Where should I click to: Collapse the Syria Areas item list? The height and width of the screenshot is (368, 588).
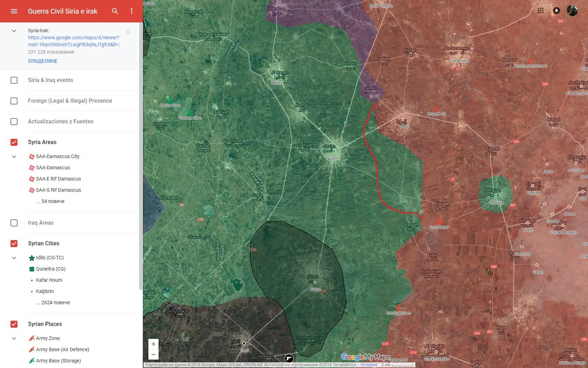14,157
